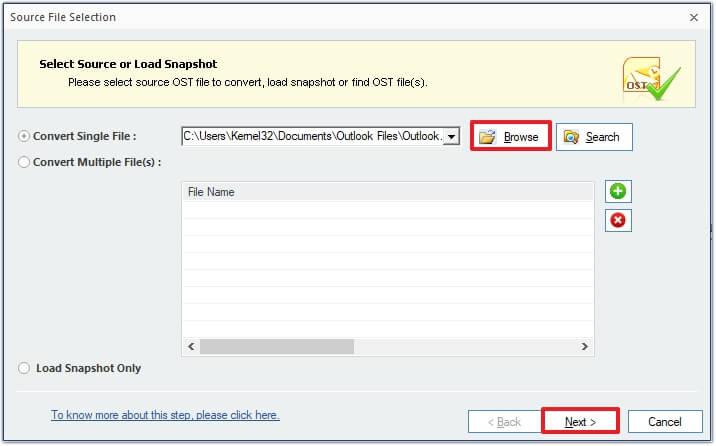Select the Convert Single File radio button
Image resolution: width=716 pixels, height=446 pixels.
point(24,136)
